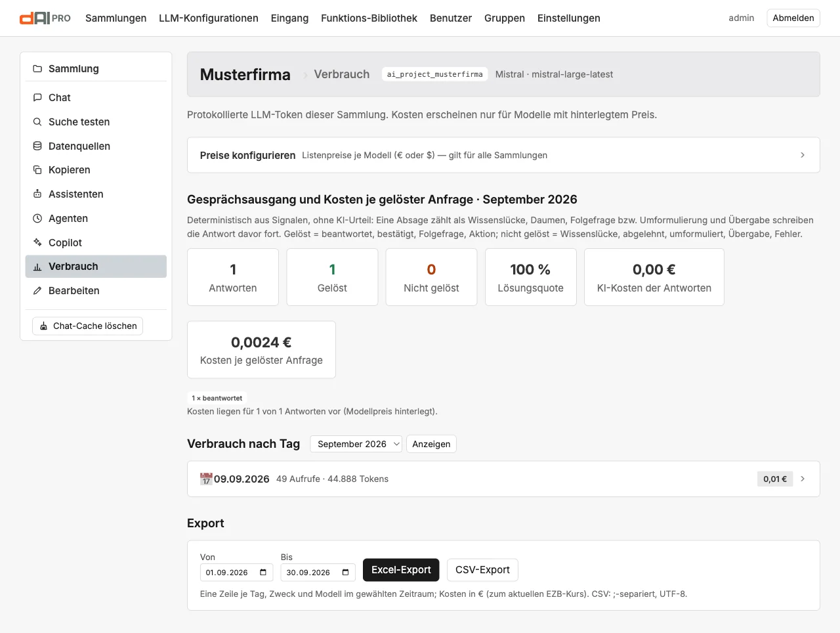Click the 'Kosten je gelöster Anfrage' card
840x633 pixels.
coord(261,350)
